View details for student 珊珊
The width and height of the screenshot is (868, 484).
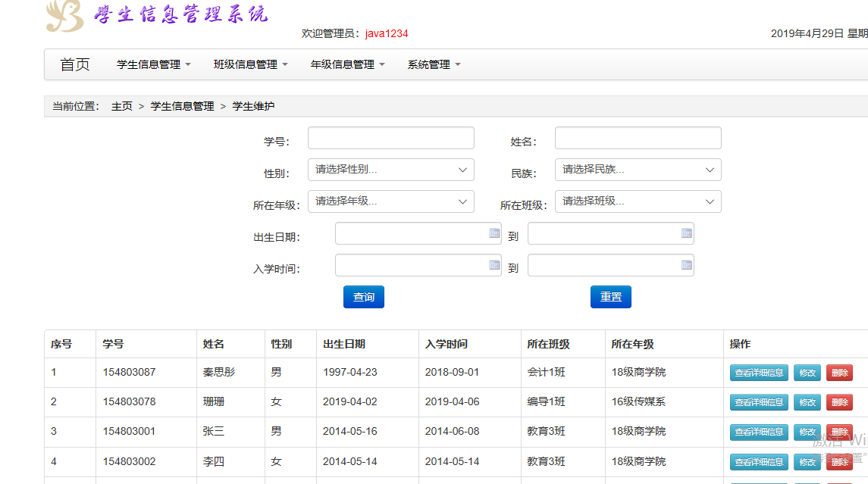pos(759,402)
